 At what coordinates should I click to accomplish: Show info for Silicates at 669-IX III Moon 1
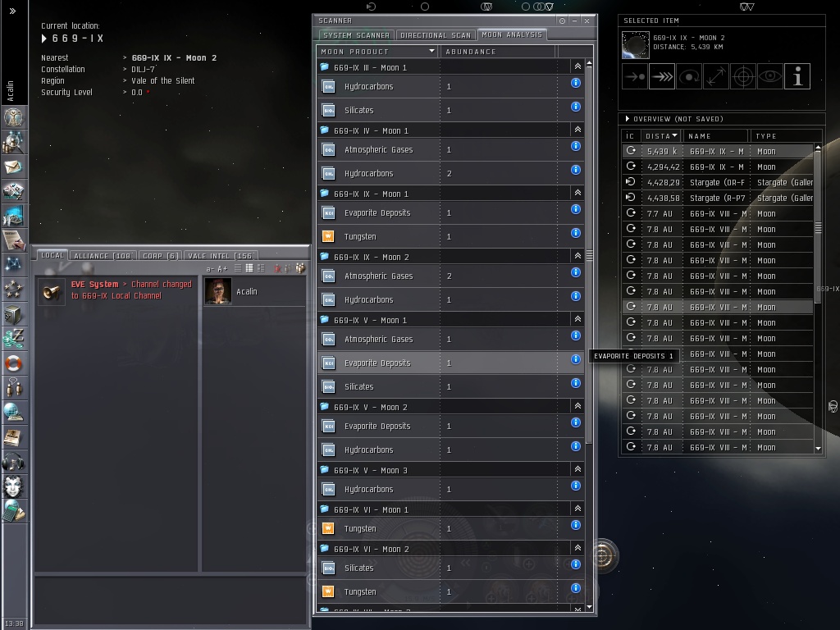point(575,107)
